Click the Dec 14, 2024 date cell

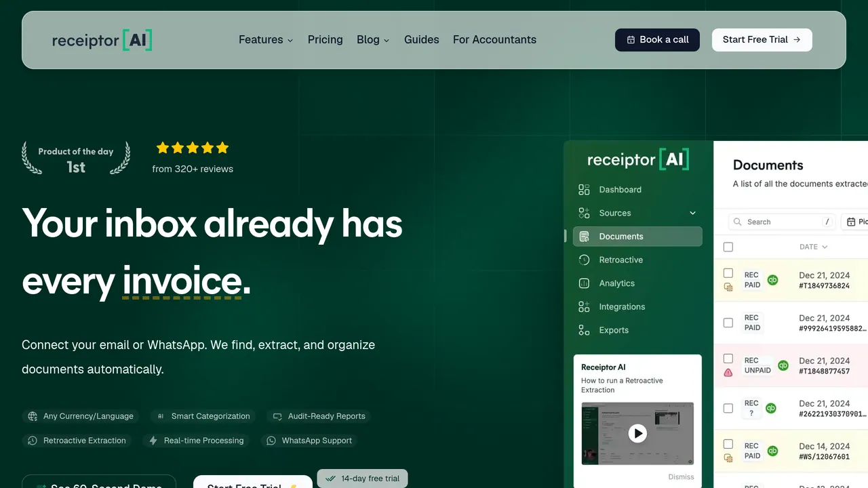[824, 446]
